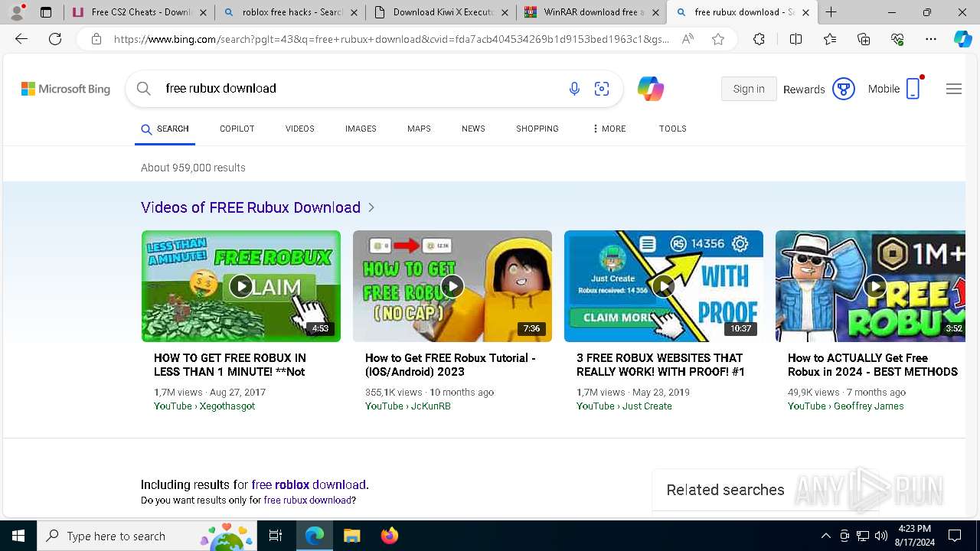Viewport: 980px width, 551px height.
Task: Open HOW TO GET FREE ROBUX video title
Action: click(x=230, y=365)
